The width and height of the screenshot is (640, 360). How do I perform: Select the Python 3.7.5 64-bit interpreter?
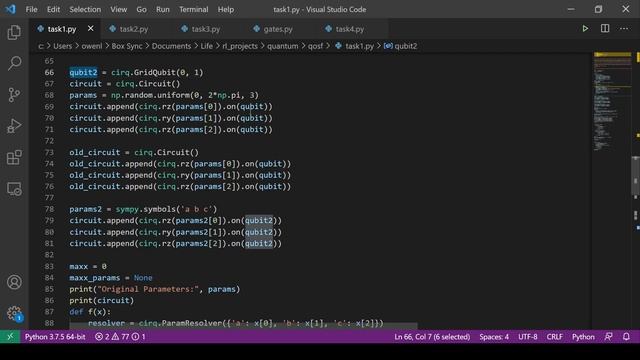coord(55,337)
